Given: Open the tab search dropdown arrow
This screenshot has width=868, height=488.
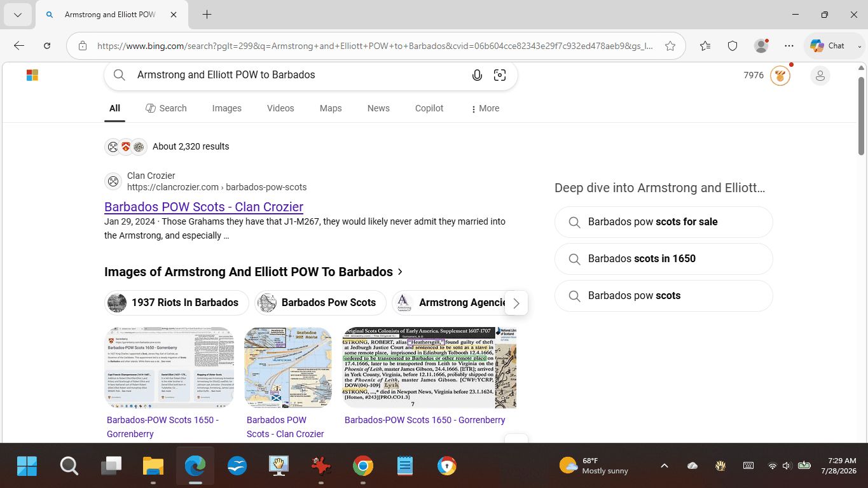Looking at the screenshot, I should pos(18,15).
